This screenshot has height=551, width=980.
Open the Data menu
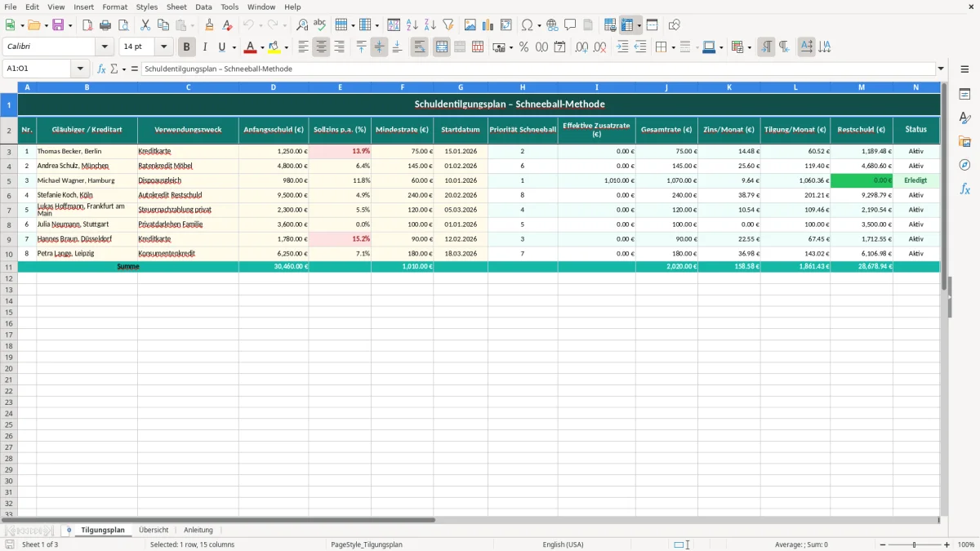point(203,7)
